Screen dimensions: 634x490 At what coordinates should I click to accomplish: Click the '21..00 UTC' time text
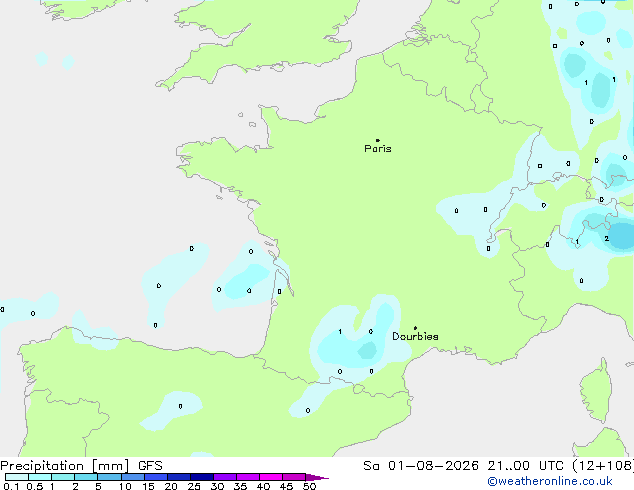(526, 466)
